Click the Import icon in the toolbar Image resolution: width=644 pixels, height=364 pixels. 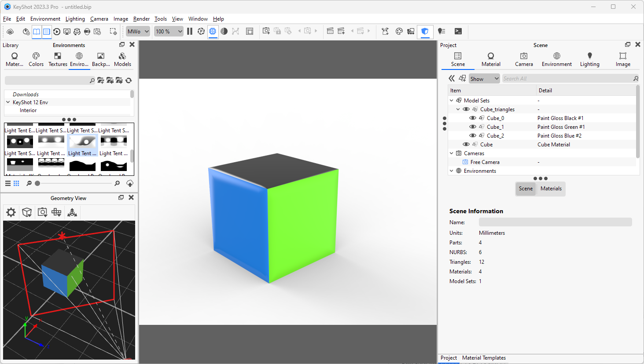tap(26, 32)
